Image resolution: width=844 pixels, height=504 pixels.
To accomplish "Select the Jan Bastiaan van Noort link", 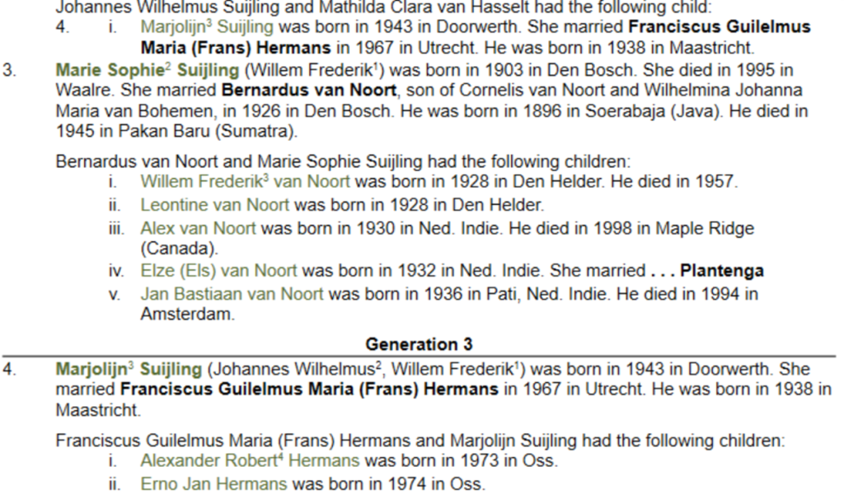I will pos(232,294).
